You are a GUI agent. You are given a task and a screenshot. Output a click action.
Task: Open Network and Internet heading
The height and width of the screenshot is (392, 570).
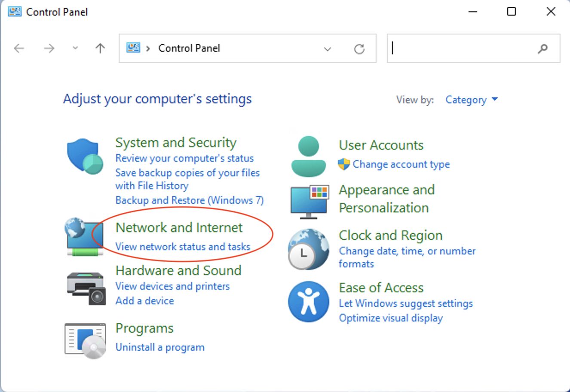pos(179,227)
